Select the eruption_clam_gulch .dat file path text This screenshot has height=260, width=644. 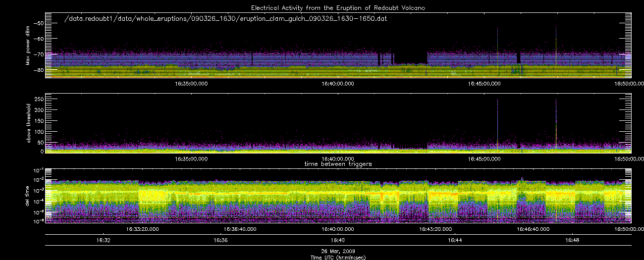[x=225, y=19]
